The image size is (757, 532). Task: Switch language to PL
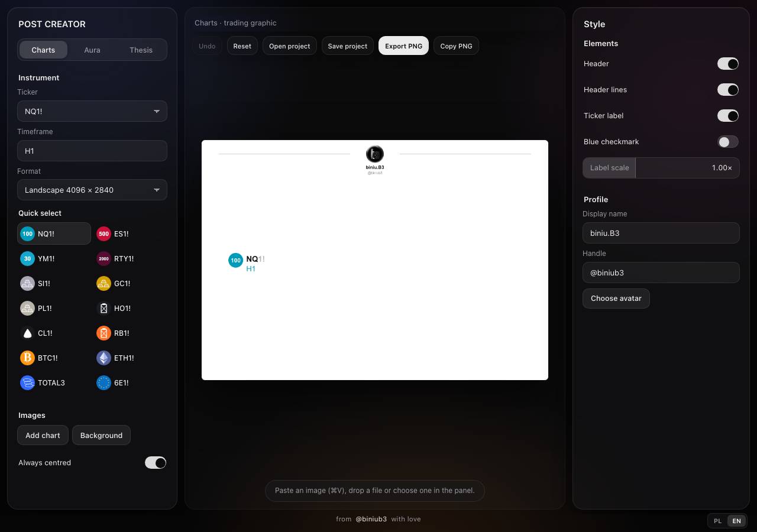pos(717,521)
